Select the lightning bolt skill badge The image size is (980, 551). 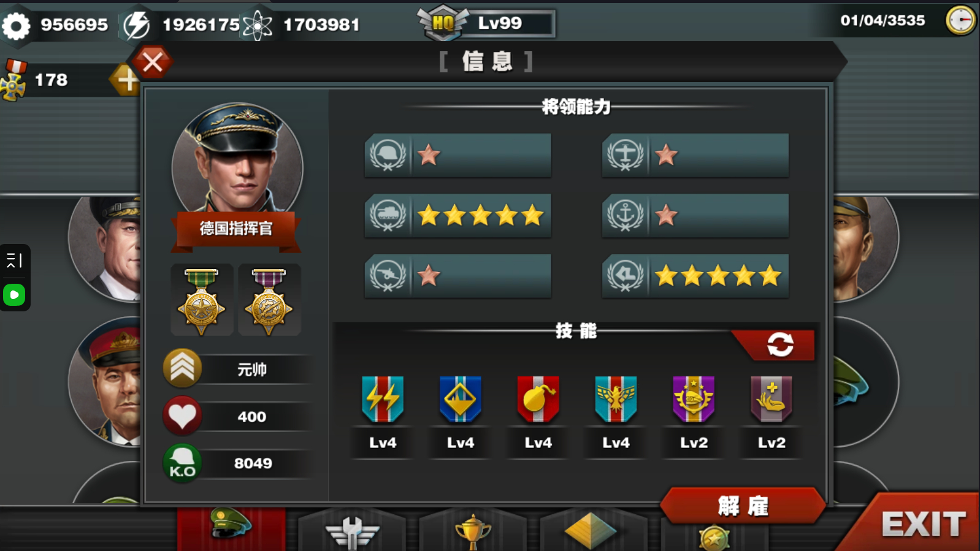coord(383,400)
